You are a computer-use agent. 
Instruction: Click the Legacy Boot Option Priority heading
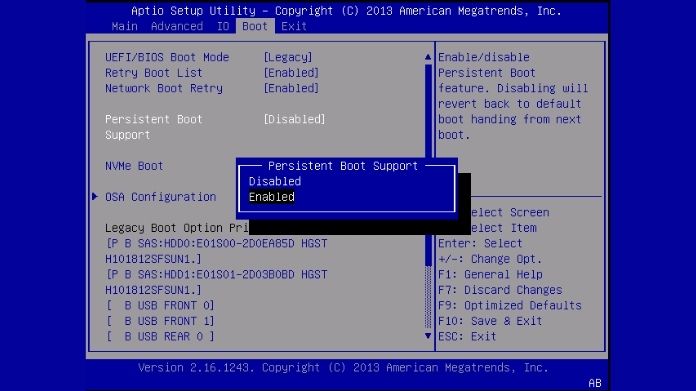(x=176, y=228)
